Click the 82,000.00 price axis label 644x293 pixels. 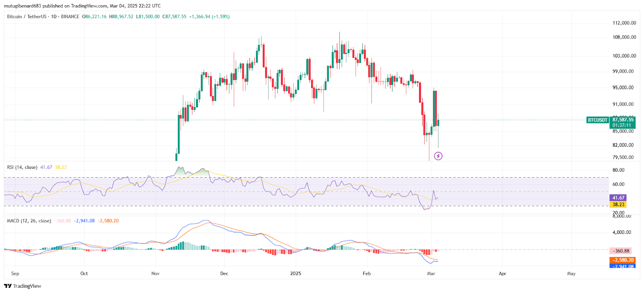(x=623, y=145)
